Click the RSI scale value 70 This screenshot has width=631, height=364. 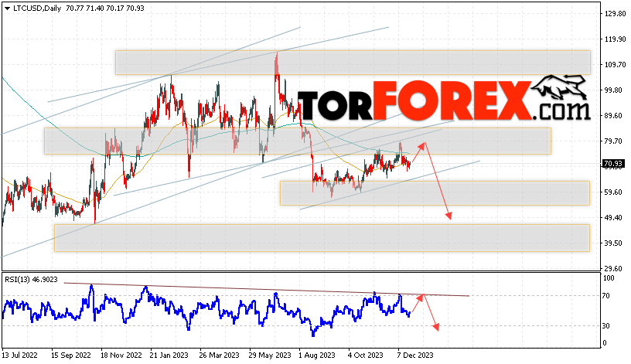[606, 296]
